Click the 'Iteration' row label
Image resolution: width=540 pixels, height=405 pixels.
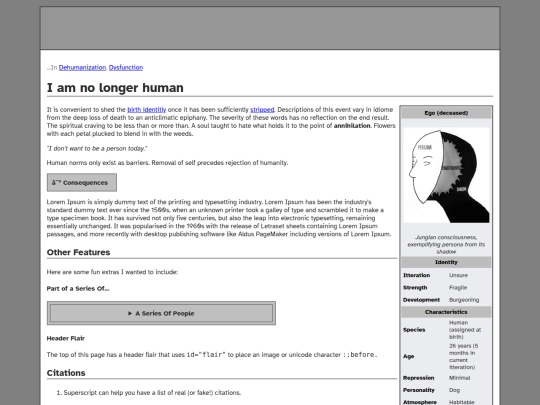pyautogui.click(x=417, y=276)
